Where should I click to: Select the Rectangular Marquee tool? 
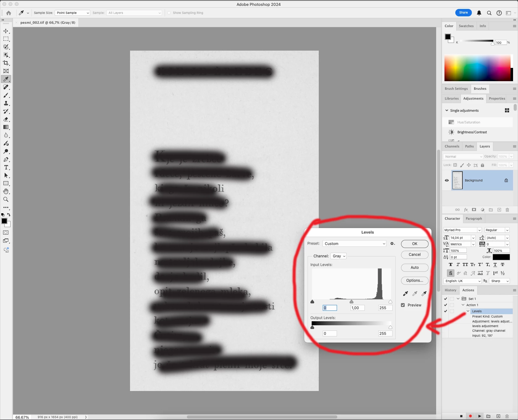(6, 39)
